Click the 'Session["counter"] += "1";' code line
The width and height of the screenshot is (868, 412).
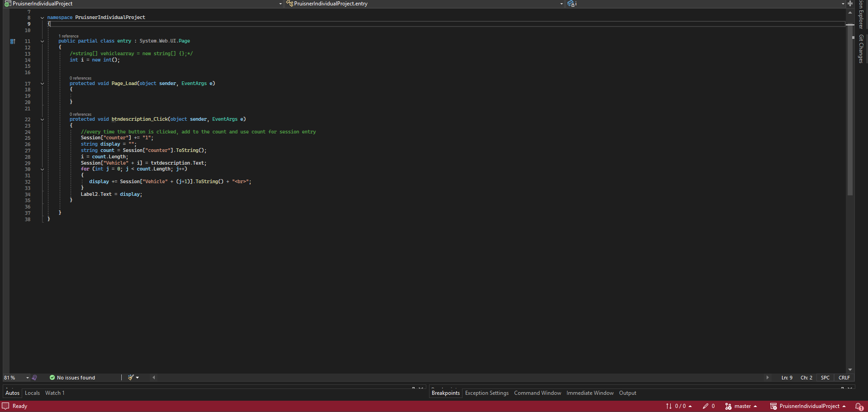[x=117, y=138]
